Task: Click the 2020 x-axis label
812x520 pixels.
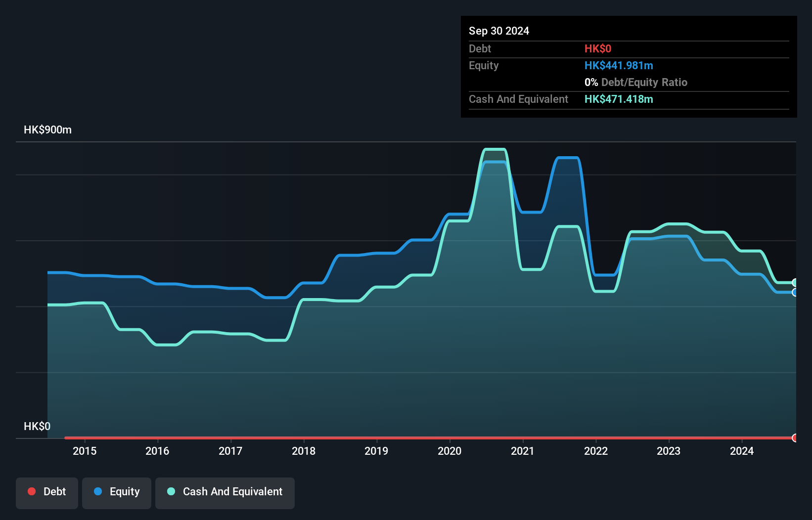Action: tap(450, 451)
